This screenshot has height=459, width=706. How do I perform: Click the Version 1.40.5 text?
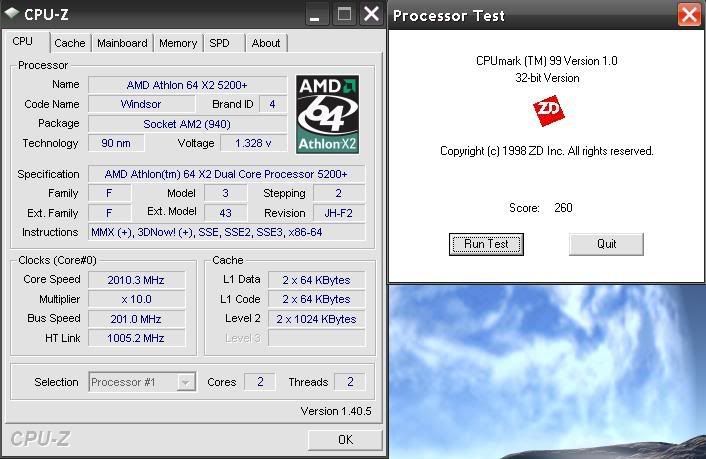coord(336,411)
